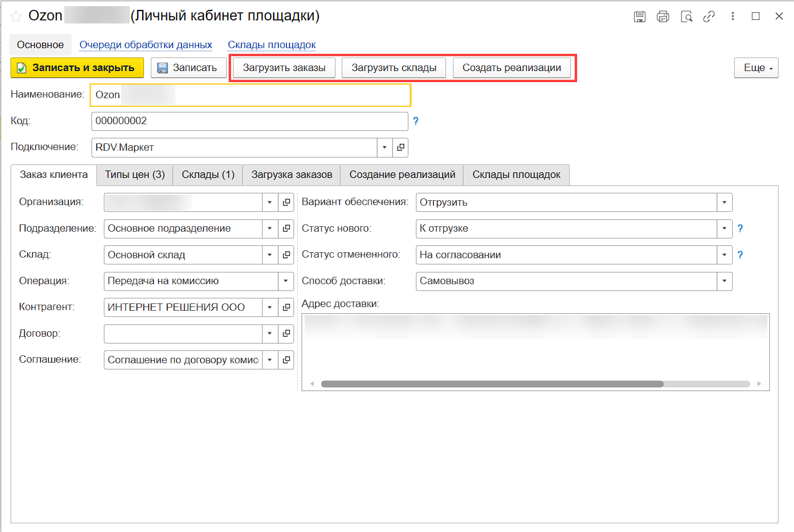Click the save diskette icon in title bar

tap(640, 17)
